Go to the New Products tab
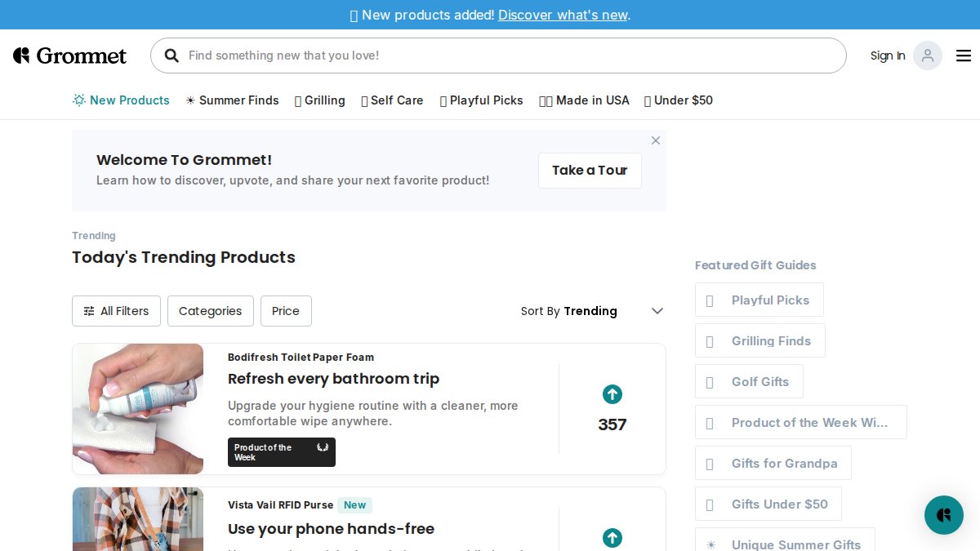The image size is (980, 551). pos(122,100)
